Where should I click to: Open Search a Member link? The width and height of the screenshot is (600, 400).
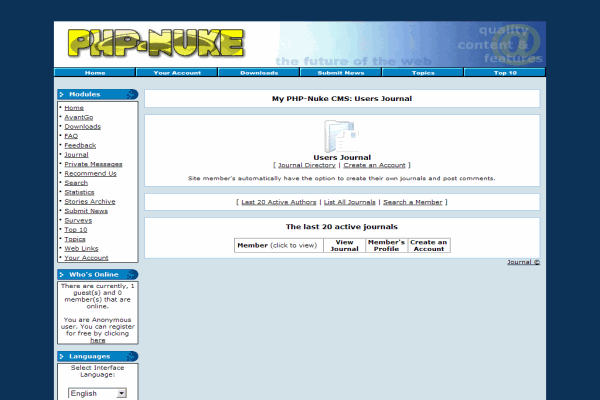pos(412,202)
